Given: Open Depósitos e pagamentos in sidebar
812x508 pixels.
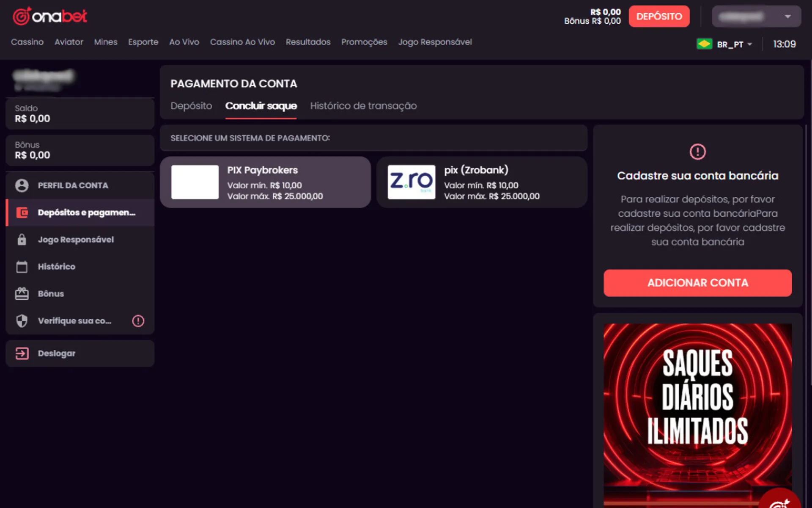Looking at the screenshot, I should pos(80,213).
